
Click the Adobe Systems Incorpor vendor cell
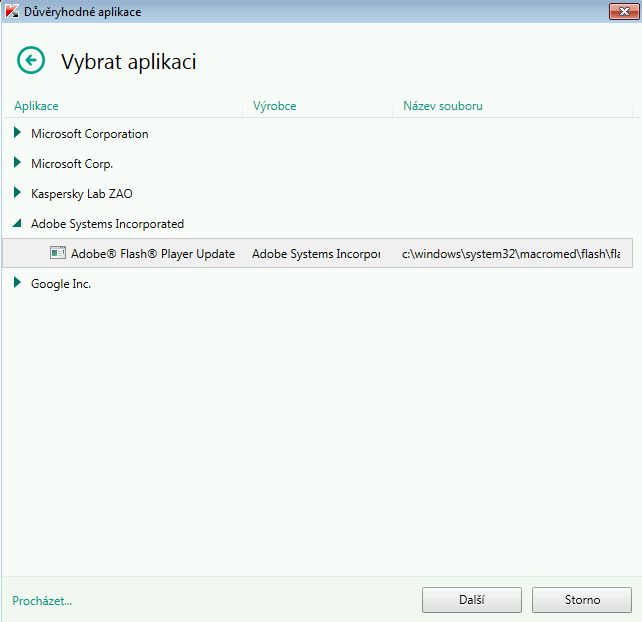(x=316, y=254)
